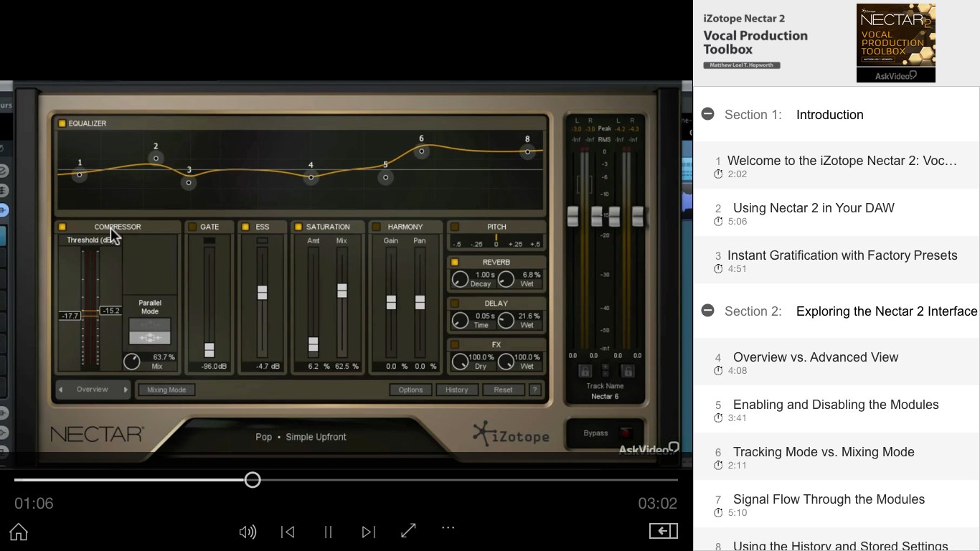Screen dimensions: 980x551
Task: Open lesson 'Instant Gratification with Factory Presets'
Action: tap(842, 255)
